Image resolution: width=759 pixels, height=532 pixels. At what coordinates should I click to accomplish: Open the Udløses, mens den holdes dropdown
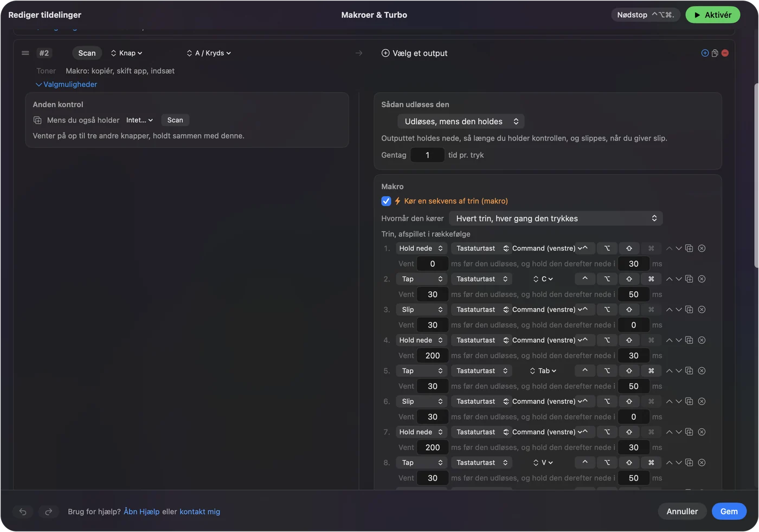(x=461, y=121)
